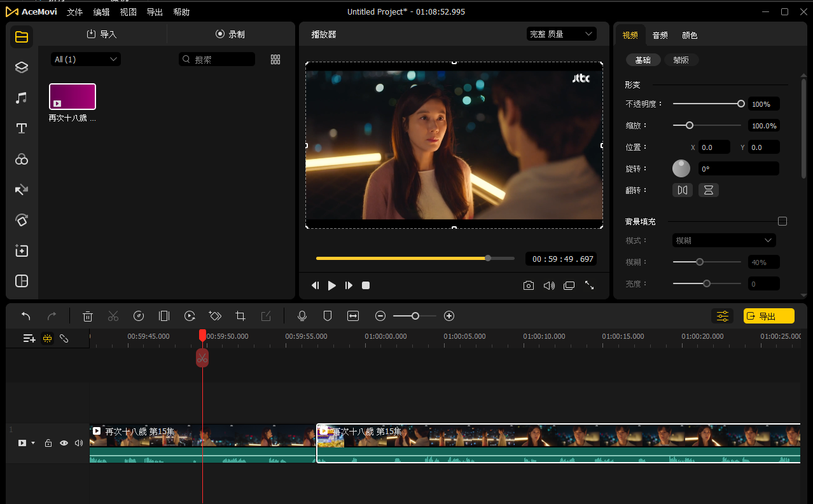Open the 编辑 menu
Screen dimensions: 813x504
[101, 12]
